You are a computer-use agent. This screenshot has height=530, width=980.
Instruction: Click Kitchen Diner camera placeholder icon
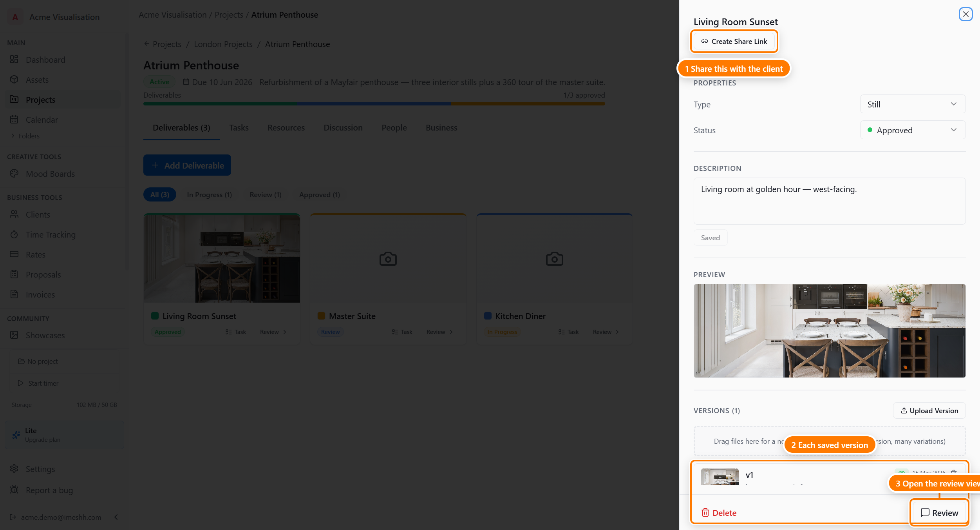554,259
